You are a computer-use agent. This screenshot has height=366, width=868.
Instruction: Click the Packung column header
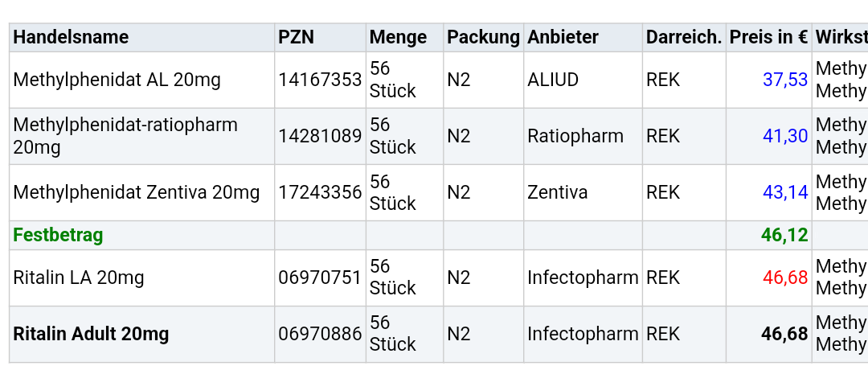483,37
